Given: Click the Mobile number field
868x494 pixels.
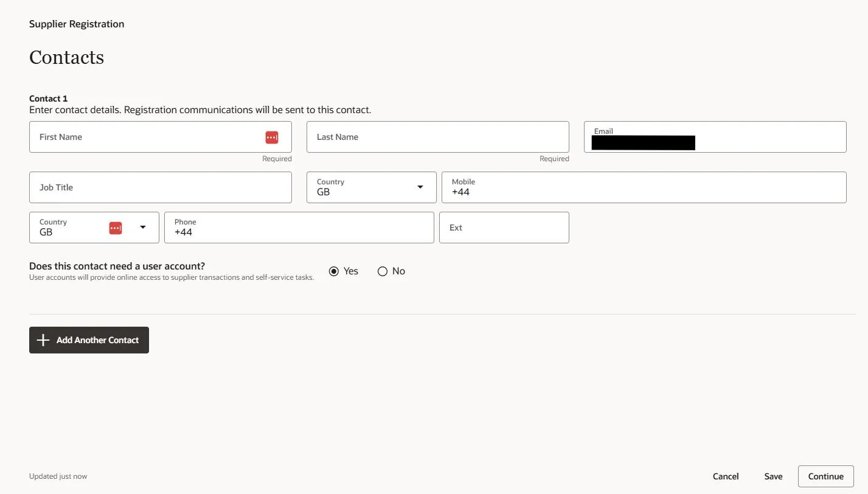Looking at the screenshot, I should click(x=644, y=187).
